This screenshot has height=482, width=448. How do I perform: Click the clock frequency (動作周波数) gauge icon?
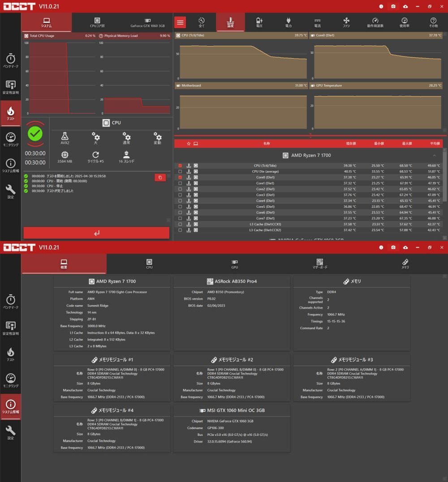[x=375, y=22]
